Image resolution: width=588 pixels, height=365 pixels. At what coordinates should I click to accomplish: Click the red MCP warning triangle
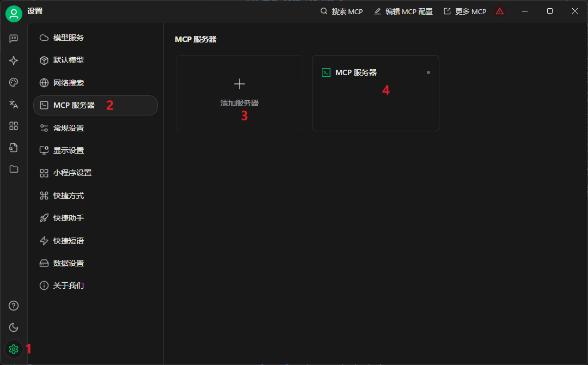click(x=500, y=11)
